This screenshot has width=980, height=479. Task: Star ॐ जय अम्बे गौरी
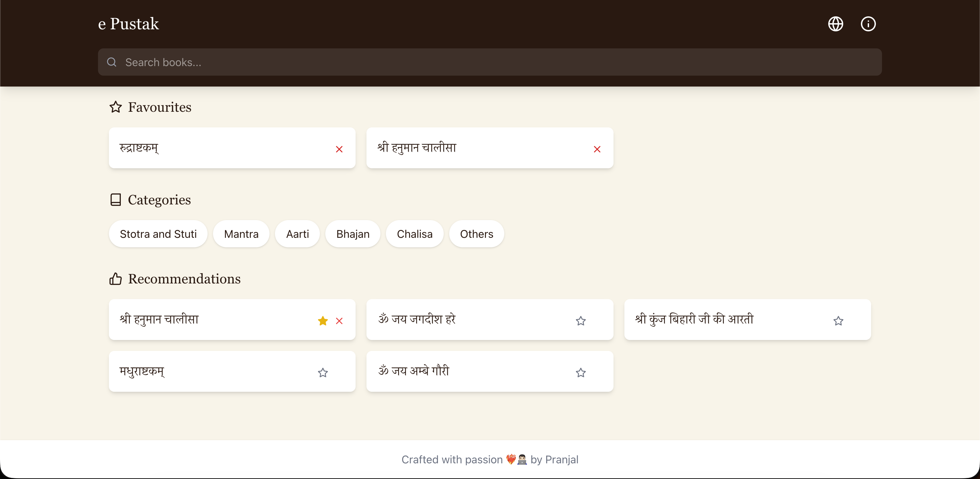point(581,372)
